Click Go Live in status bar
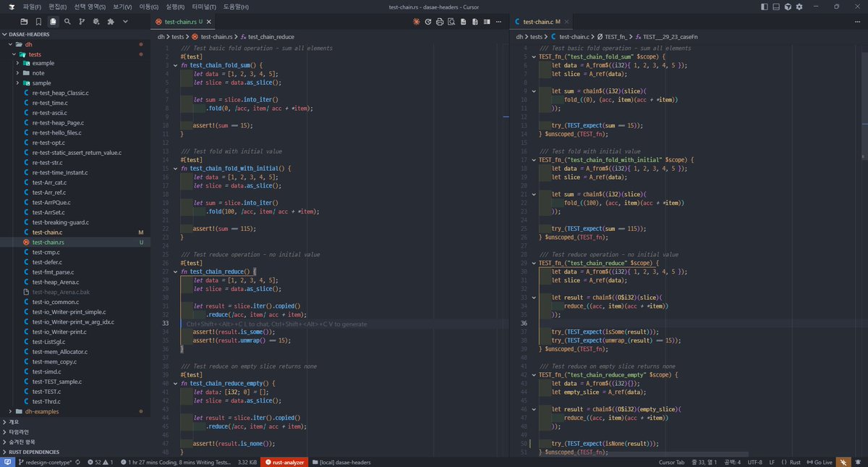The width and height of the screenshot is (868, 467). [x=819, y=462]
